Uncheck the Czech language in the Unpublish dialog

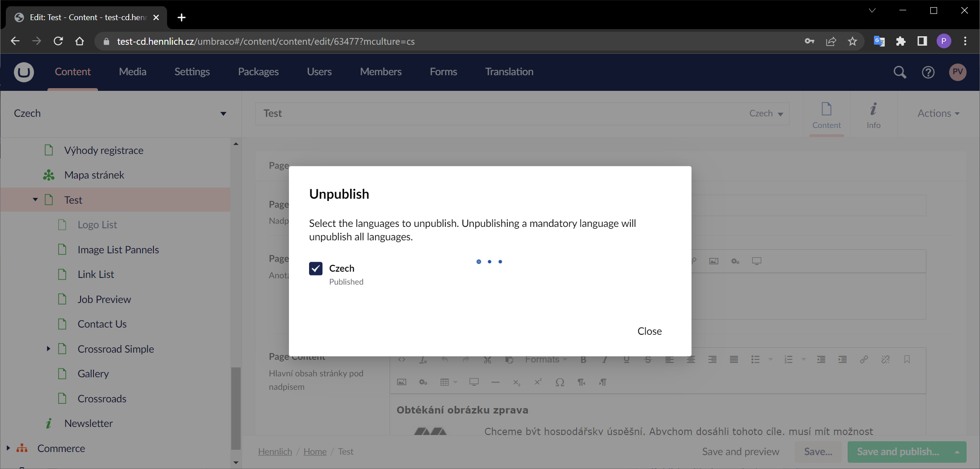click(x=316, y=269)
